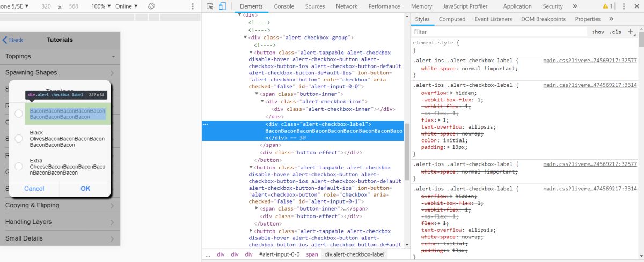The height and width of the screenshot is (262, 644).
Task: Open the Properties sidebar tab
Action: [588, 19]
